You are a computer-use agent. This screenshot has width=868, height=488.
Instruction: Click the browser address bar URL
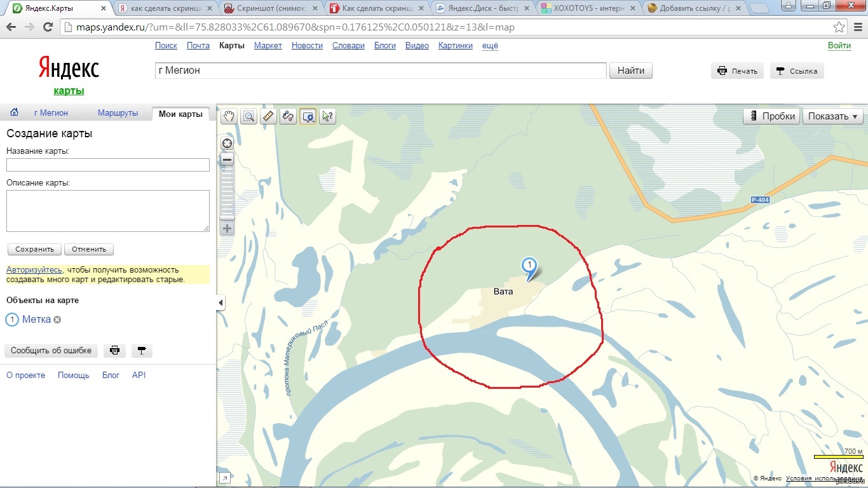(x=296, y=27)
